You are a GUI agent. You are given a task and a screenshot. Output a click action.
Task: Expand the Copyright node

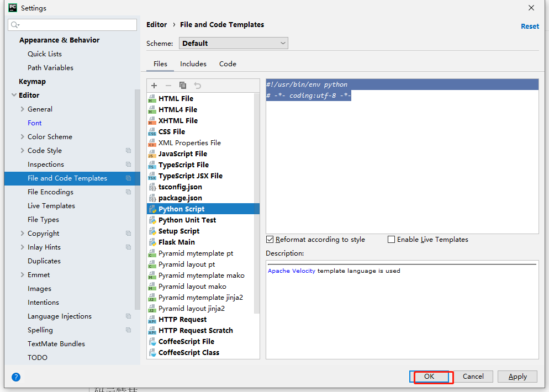[23, 234]
